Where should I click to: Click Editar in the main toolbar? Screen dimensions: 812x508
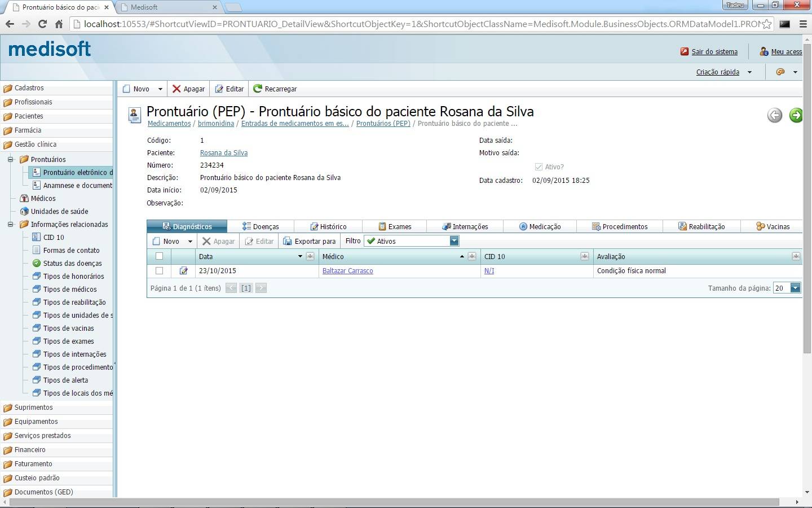(x=229, y=89)
